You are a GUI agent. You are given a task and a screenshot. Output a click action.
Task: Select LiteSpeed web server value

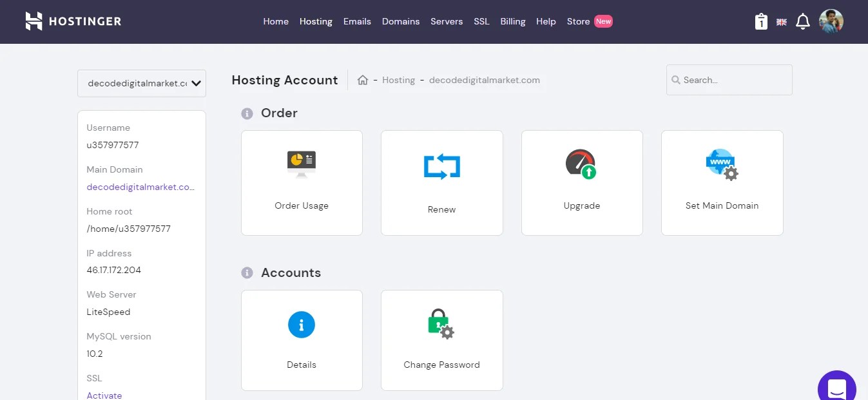(x=108, y=312)
